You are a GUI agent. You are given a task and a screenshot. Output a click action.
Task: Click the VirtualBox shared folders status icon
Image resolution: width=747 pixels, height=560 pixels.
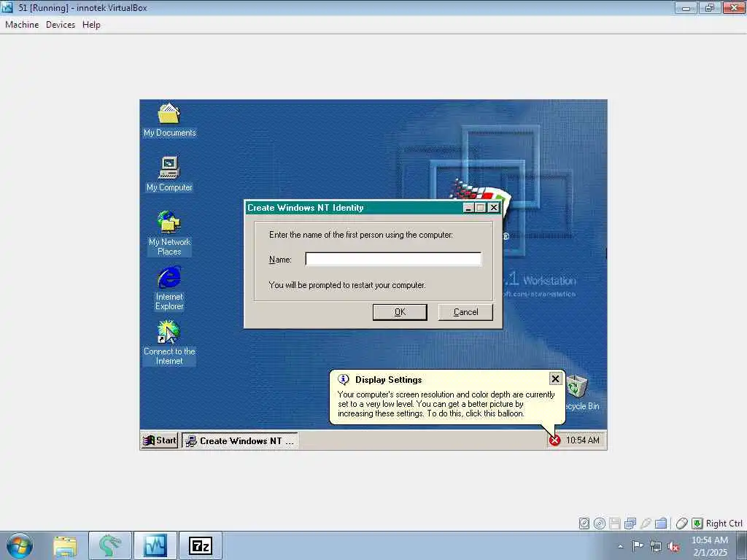coord(661,524)
